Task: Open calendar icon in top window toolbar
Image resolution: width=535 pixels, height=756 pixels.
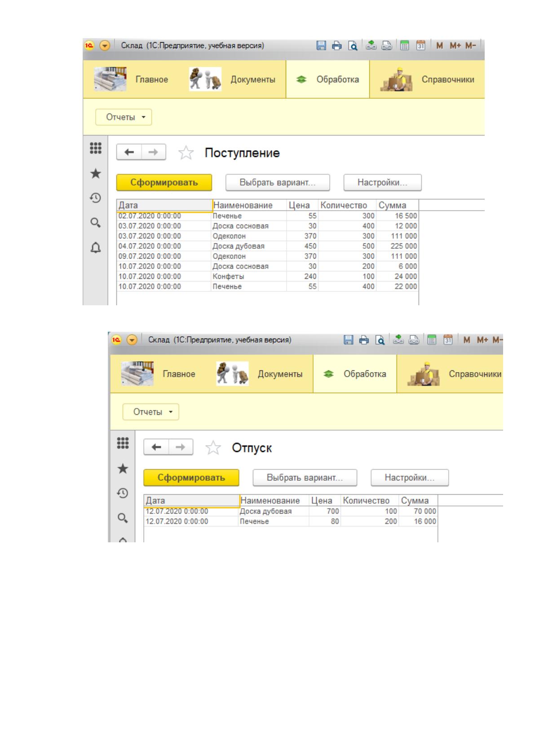Action: tap(420, 45)
